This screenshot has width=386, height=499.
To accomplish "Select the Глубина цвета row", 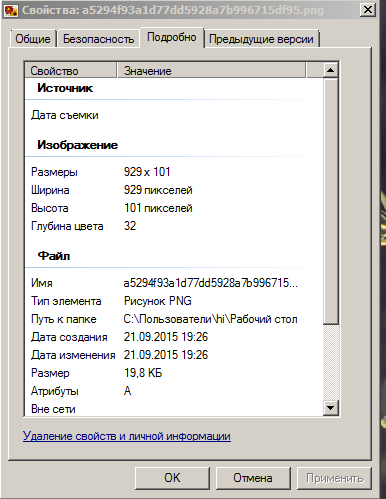I will click(174, 226).
